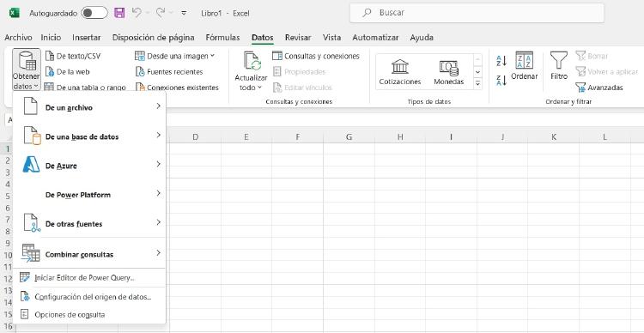Image resolution: width=644 pixels, height=333 pixels.
Task: Select the Datos ribbon tab
Action: click(x=263, y=38)
